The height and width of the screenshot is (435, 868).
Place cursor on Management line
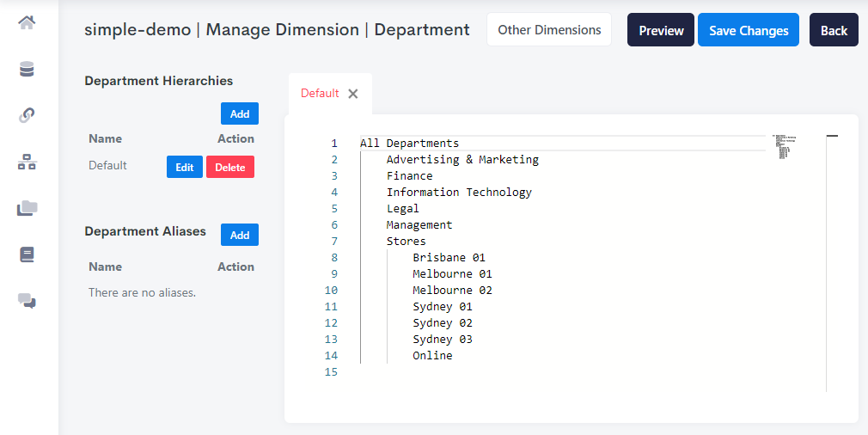[419, 224]
